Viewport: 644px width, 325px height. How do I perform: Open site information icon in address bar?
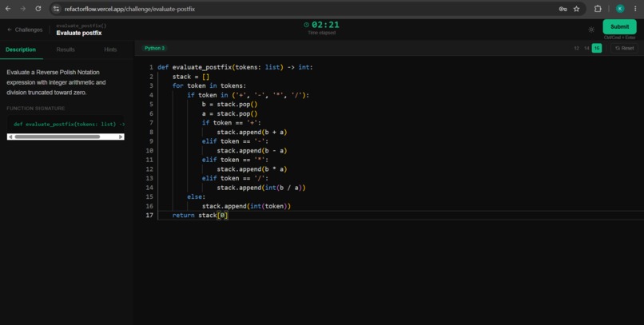coord(56,9)
